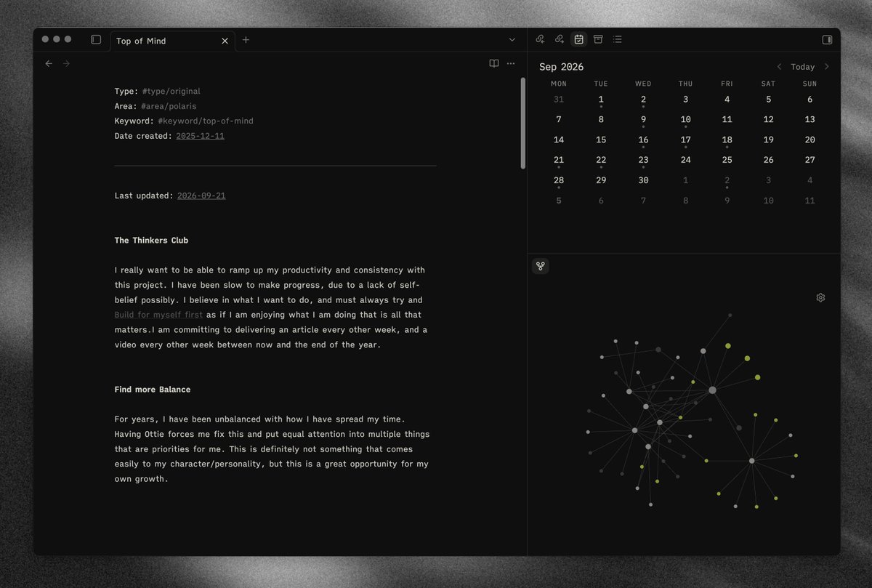Open the #type/original tag
This screenshot has height=588, width=872.
pyautogui.click(x=171, y=92)
